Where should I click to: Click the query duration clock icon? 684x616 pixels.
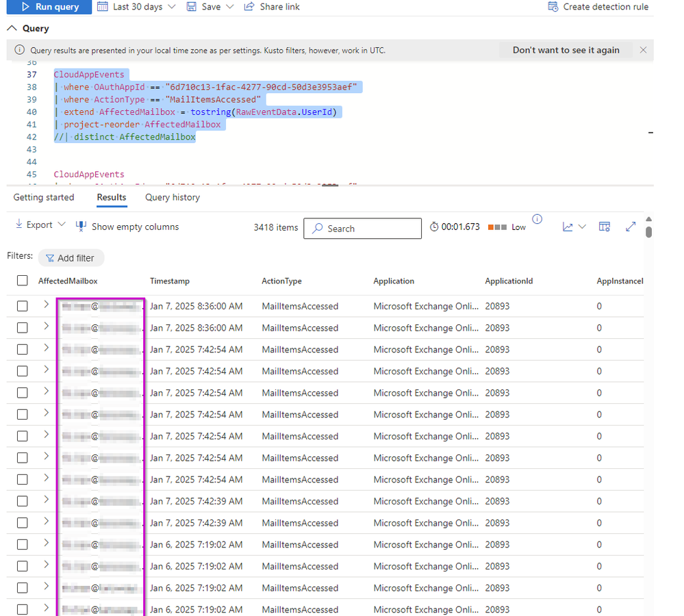click(434, 227)
